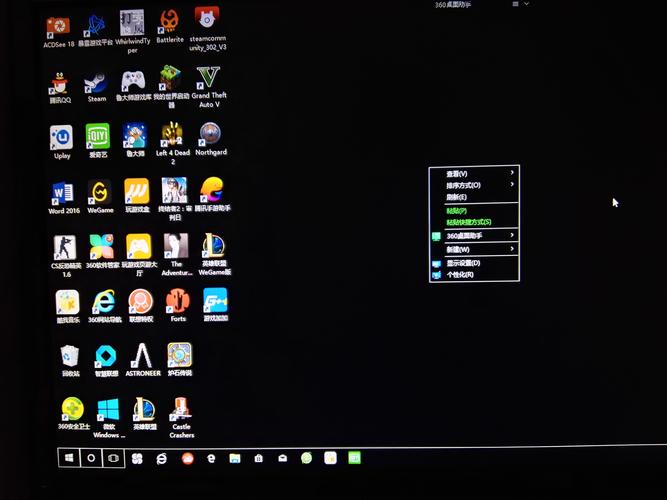Launch the Grand Theft Auto V shortcut
The width and height of the screenshot is (667, 500).
pos(208,87)
